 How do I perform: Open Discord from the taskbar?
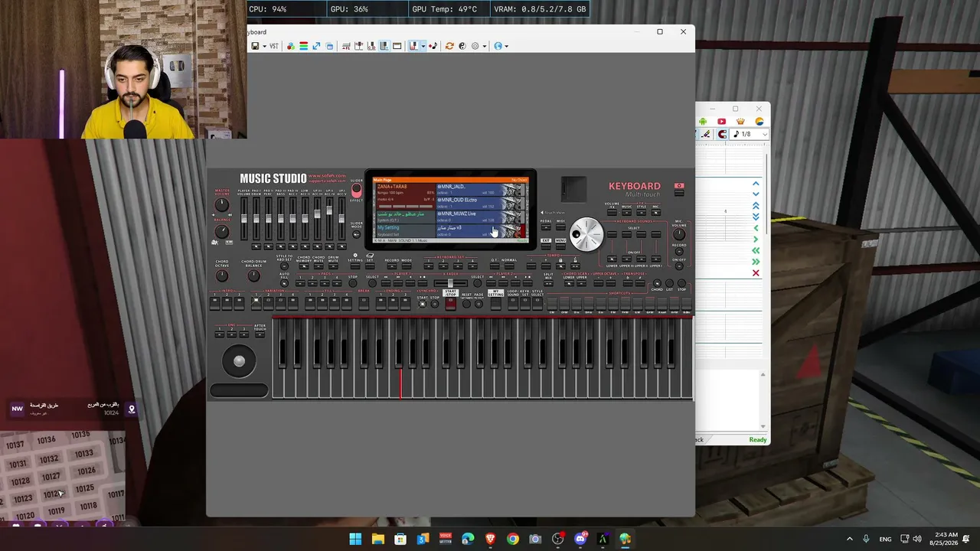580,539
